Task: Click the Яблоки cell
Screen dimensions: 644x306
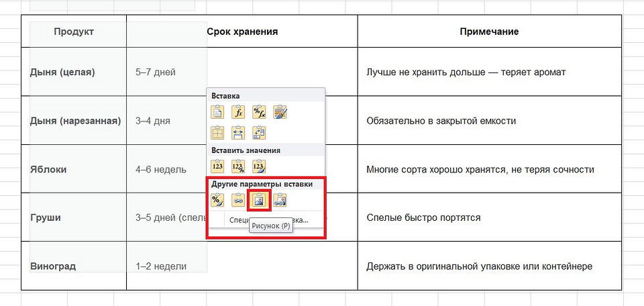Action: (x=74, y=169)
